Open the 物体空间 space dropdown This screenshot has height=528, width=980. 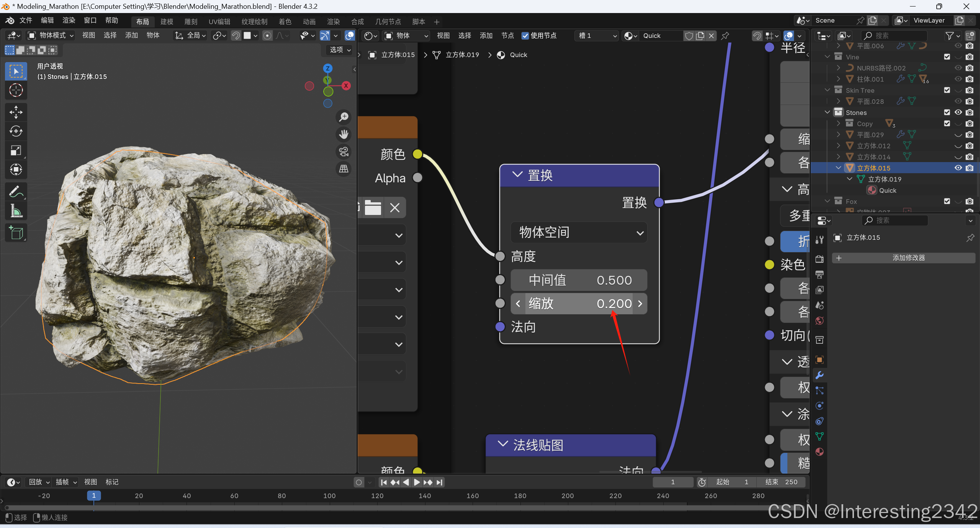(579, 233)
